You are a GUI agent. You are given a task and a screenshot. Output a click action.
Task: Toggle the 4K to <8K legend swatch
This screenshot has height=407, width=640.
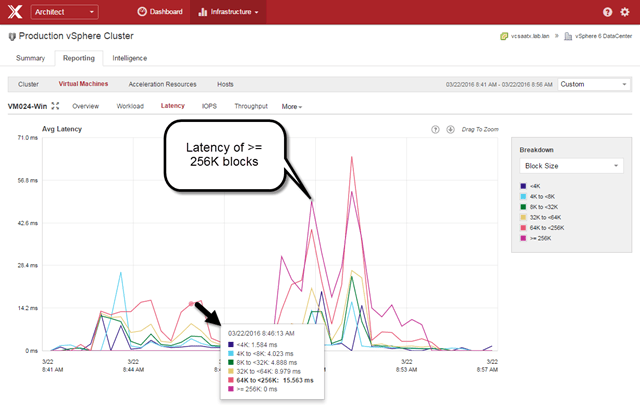pyautogui.click(x=523, y=196)
